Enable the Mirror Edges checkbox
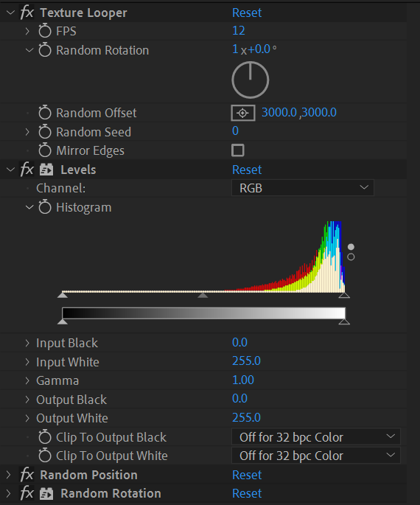Screen dimensions: 420x505 [238, 150]
